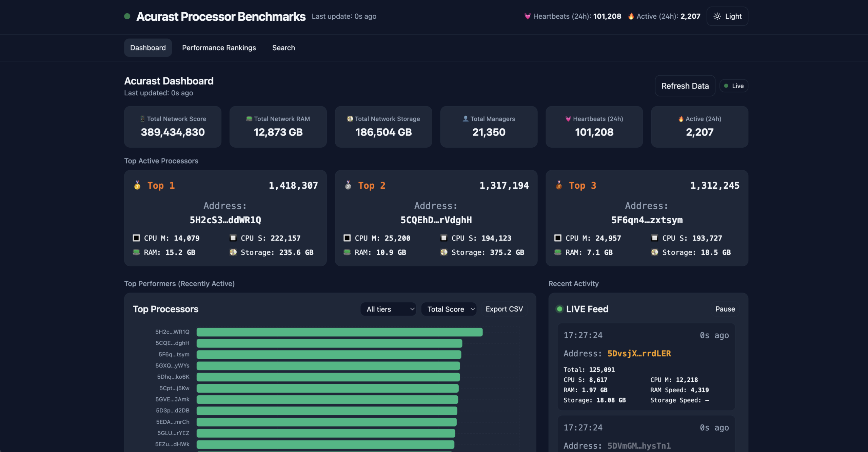Click Storage disk icon in Top 1 card
Viewport: 868px width, 452px height.
233,252
